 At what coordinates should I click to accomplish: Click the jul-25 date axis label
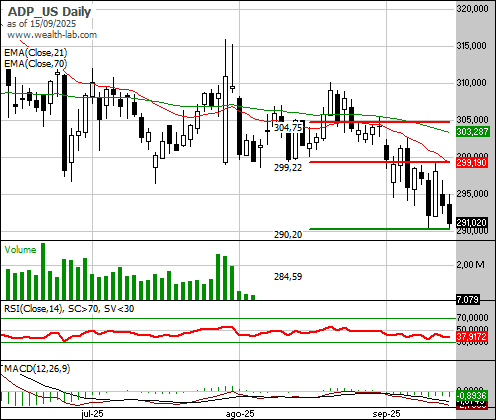point(92,414)
